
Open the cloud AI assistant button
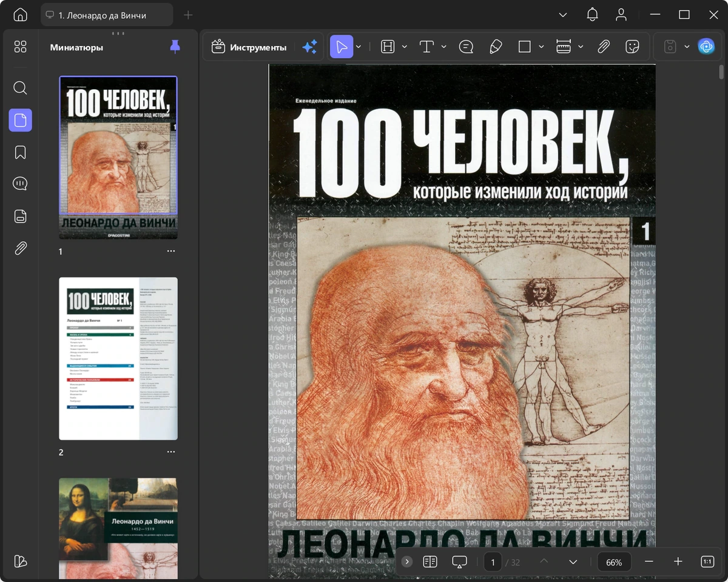pyautogui.click(x=706, y=47)
